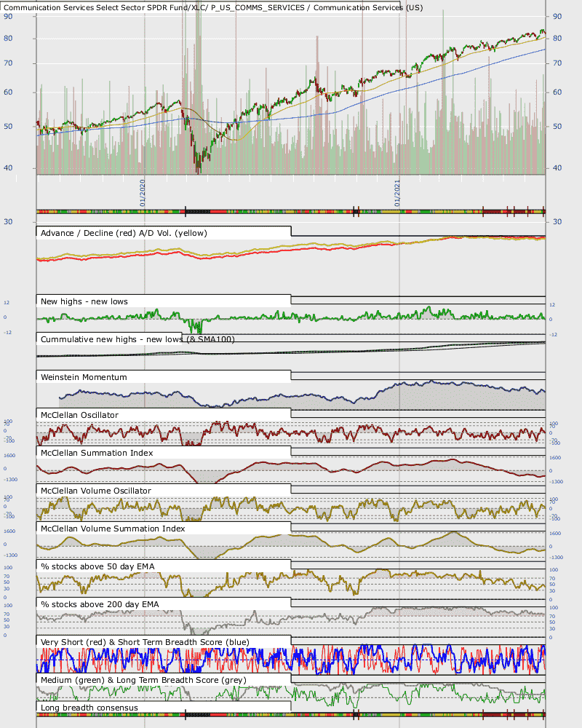Click the 'McClellan Volume Summation Index' label
Image resolution: width=582 pixels, height=728 pixels.
(113, 529)
